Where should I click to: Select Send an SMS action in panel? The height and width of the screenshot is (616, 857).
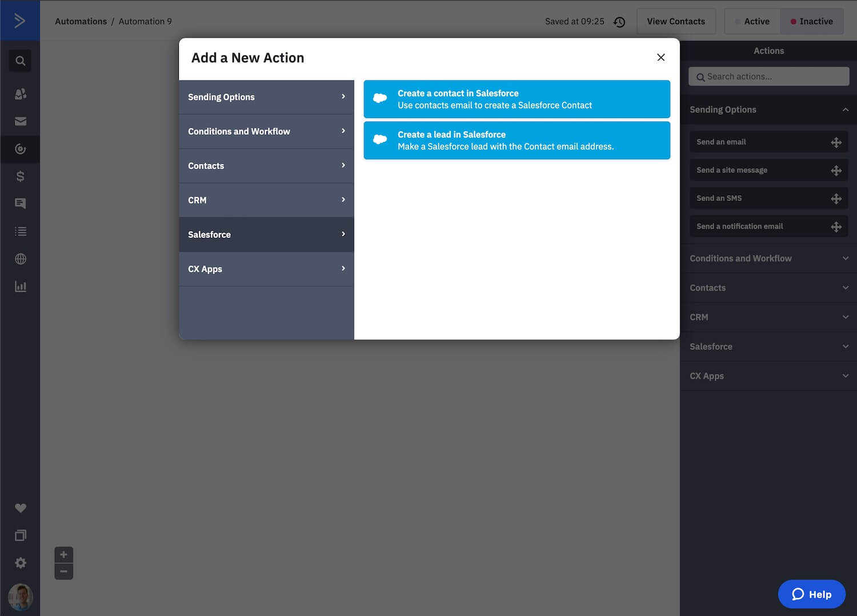[768, 198]
